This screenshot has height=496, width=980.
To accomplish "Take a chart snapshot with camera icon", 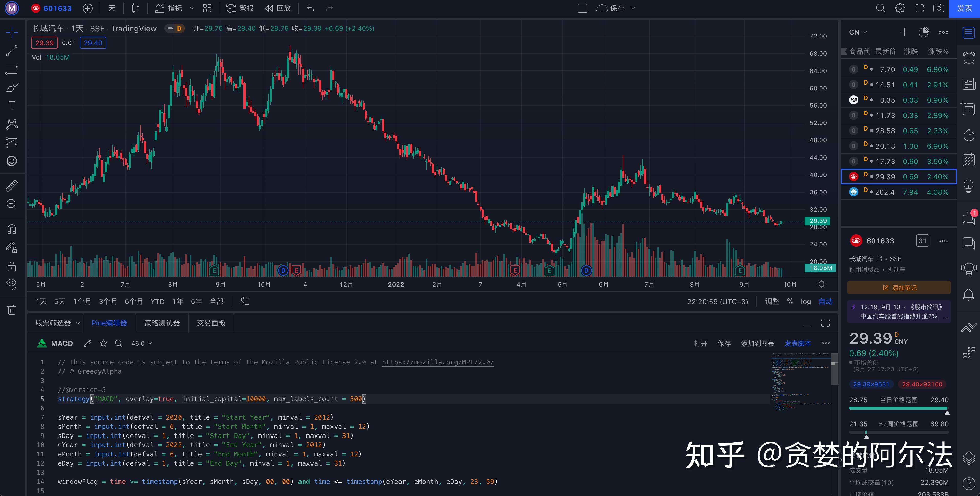I will pyautogui.click(x=939, y=8).
